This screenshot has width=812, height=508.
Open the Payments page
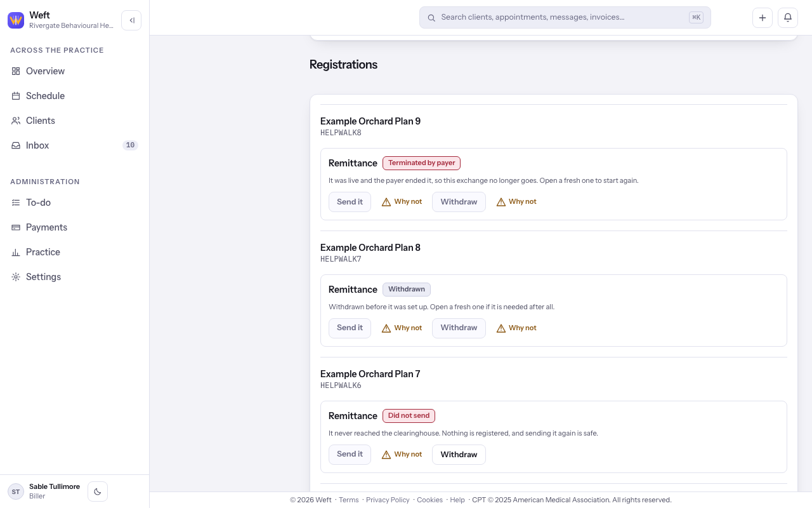(75, 227)
